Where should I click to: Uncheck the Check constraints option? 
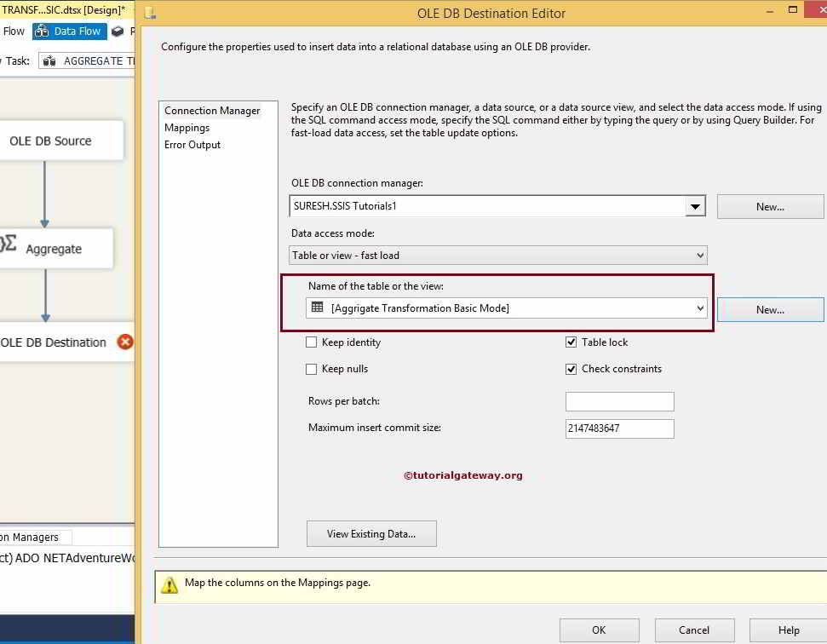[x=571, y=368]
